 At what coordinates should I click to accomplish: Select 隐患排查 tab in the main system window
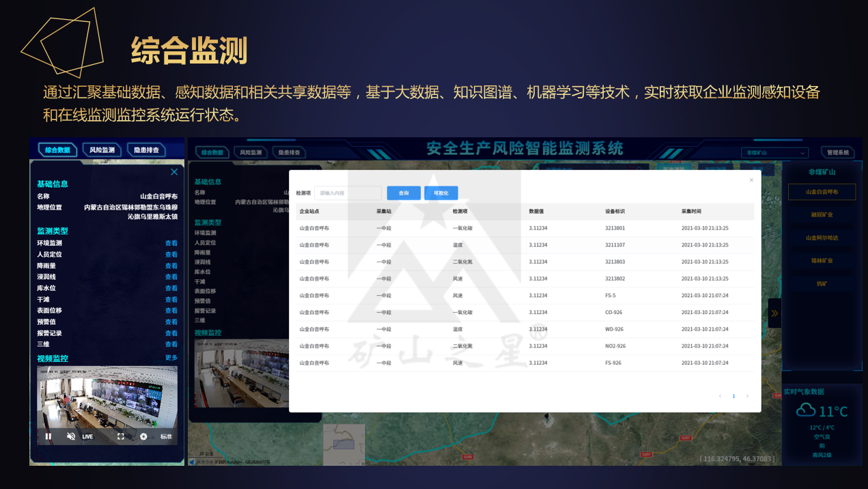[x=288, y=152]
